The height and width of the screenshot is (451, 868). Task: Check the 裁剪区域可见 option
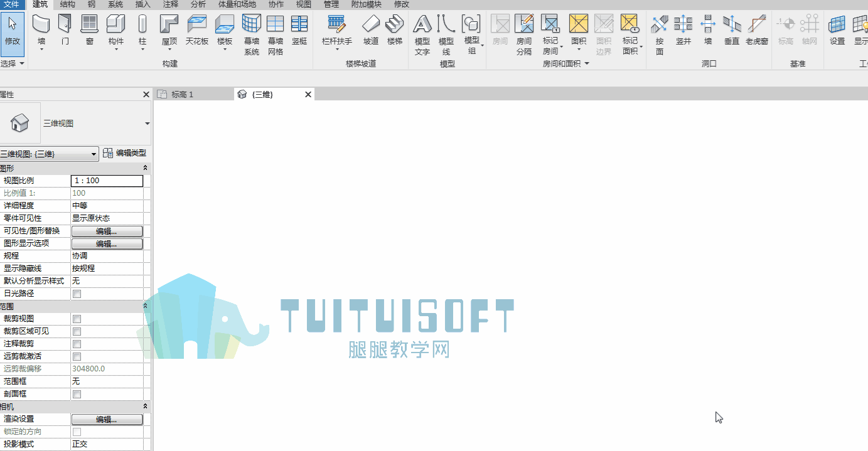click(77, 331)
